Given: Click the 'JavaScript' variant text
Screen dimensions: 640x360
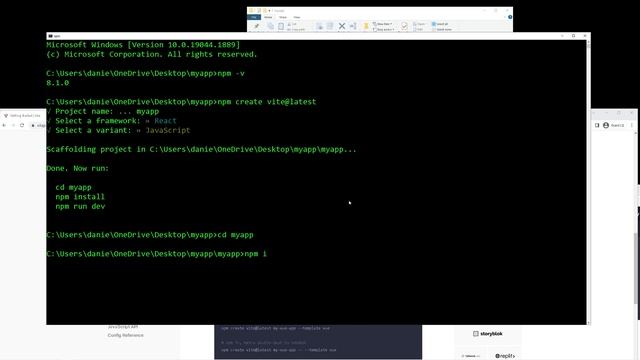Looking at the screenshot, I should [x=168, y=130].
